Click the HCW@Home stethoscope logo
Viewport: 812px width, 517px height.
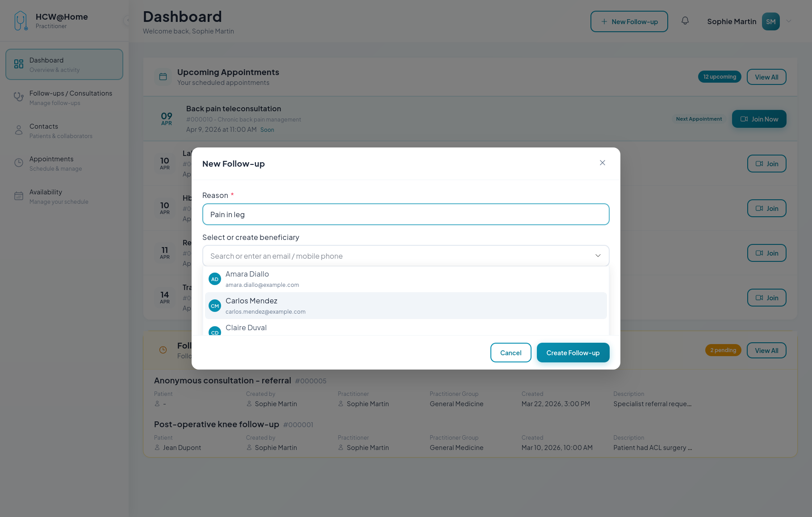point(21,21)
